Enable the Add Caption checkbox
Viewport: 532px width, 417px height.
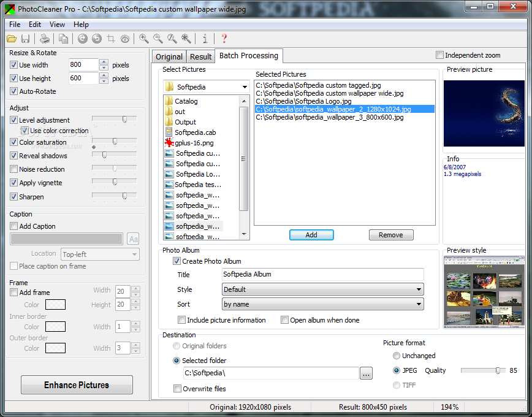(x=13, y=226)
